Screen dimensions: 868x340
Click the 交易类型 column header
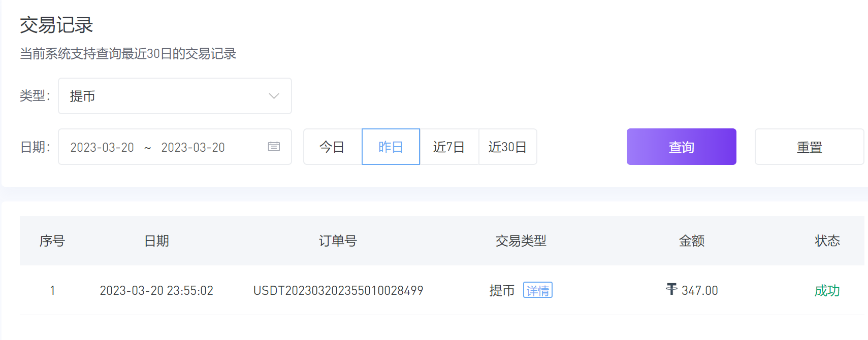tap(521, 241)
